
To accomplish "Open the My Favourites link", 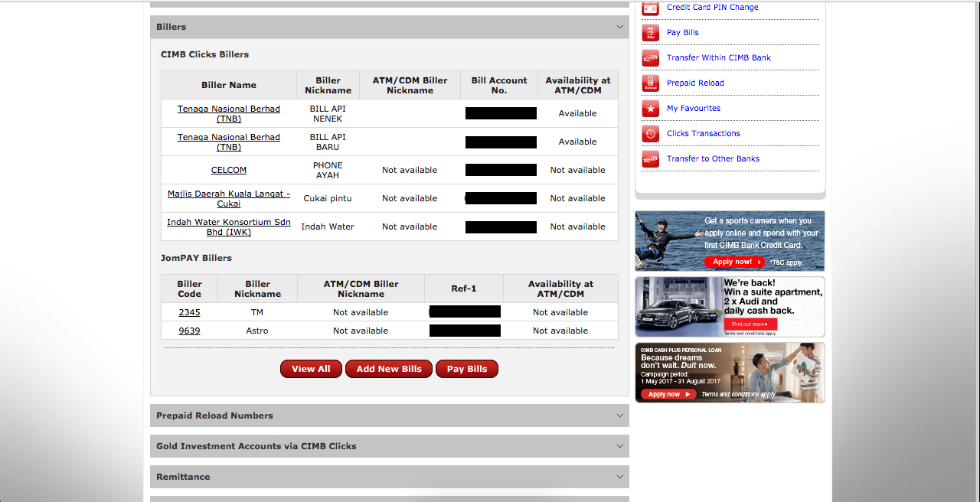I will (x=693, y=108).
